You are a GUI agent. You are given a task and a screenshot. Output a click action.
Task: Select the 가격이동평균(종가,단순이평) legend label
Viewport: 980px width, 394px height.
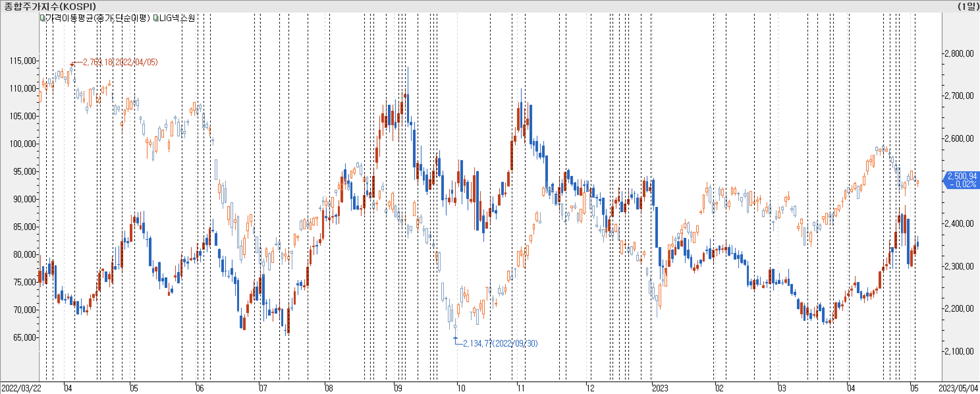point(97,18)
